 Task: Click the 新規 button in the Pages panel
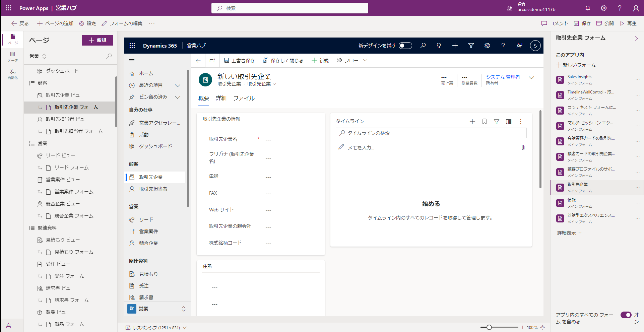point(98,40)
